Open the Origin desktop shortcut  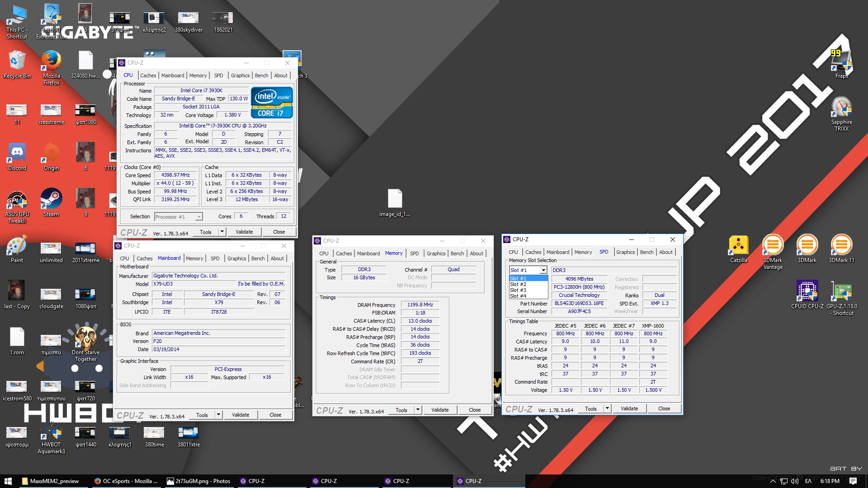tap(51, 156)
